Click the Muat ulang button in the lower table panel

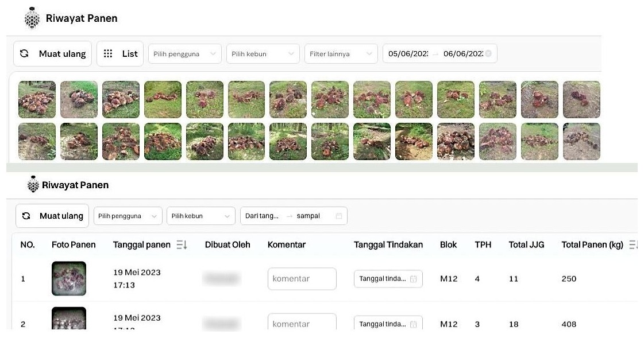(x=52, y=216)
